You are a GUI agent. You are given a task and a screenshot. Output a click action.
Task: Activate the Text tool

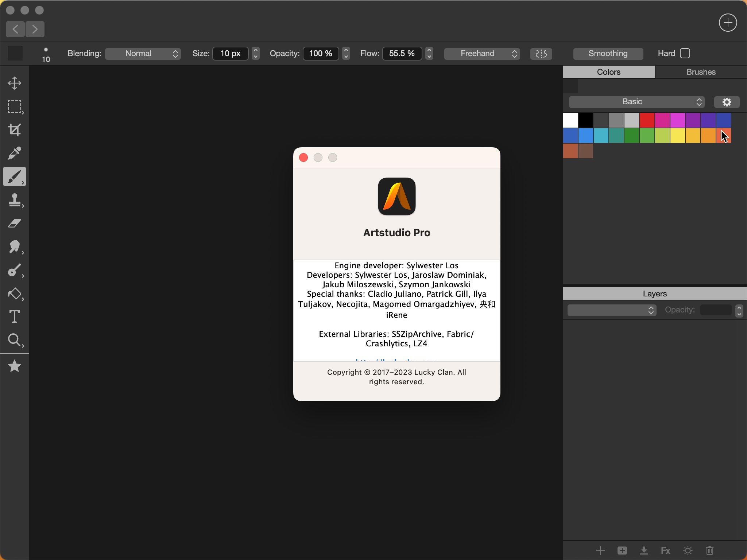tap(15, 316)
